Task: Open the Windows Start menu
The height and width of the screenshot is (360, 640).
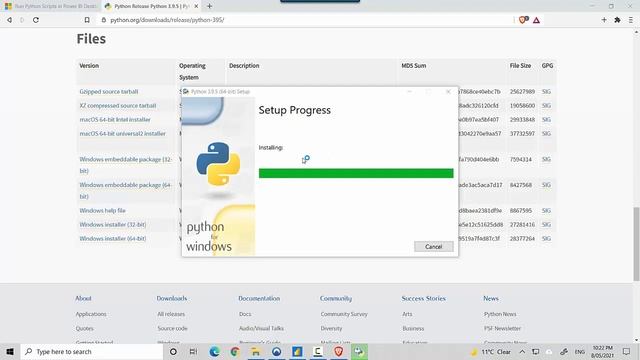Action: [10, 351]
